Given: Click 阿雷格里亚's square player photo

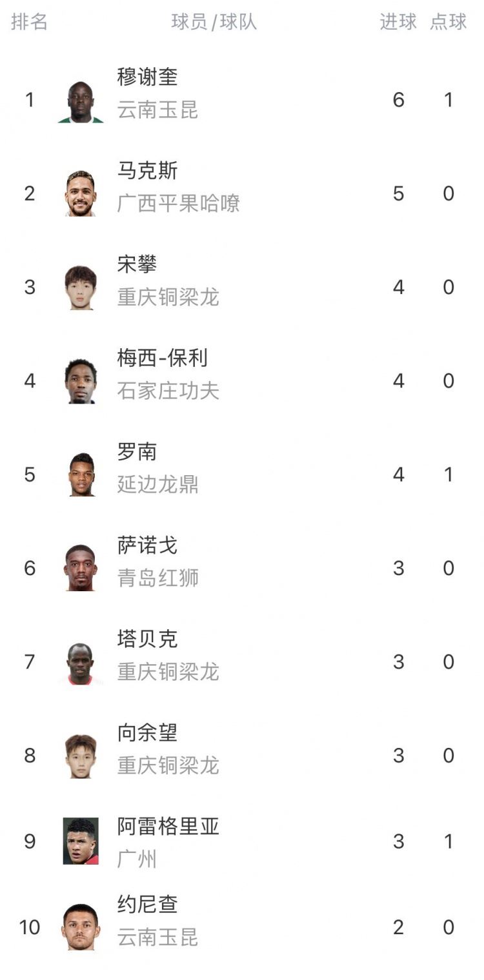Looking at the screenshot, I should (81, 841).
